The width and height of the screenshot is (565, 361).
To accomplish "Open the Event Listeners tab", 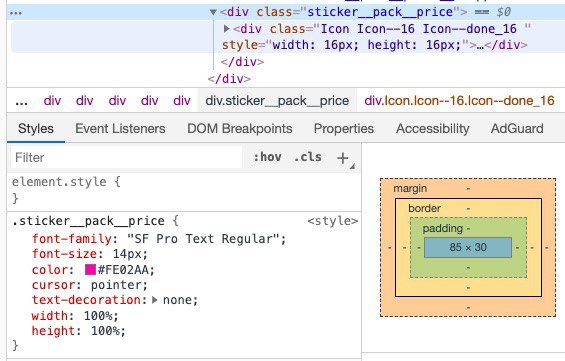I will (x=120, y=129).
